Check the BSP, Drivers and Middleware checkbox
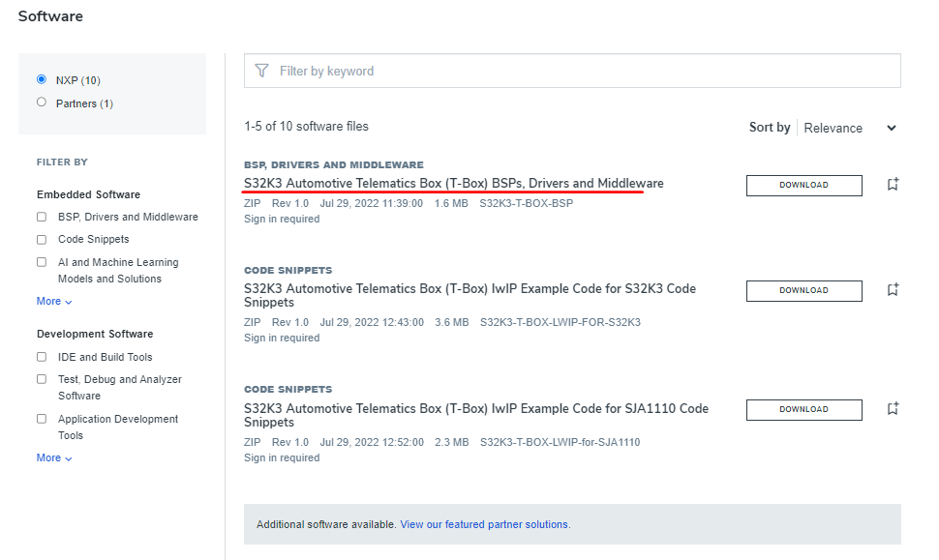 pos(42,217)
